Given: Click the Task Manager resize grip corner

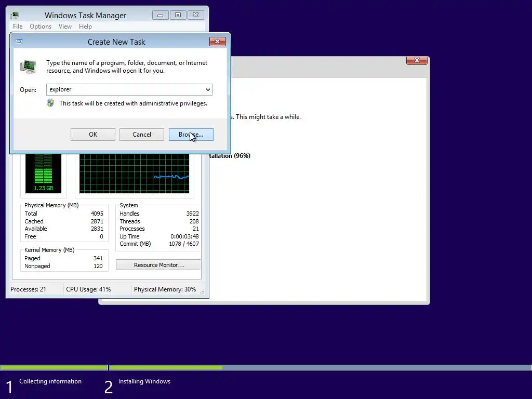Looking at the screenshot, I should point(202,291).
